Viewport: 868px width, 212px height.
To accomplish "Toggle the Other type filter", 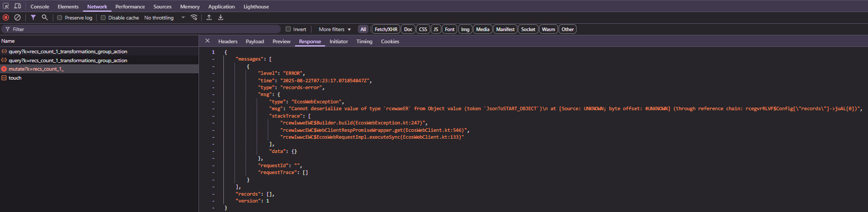I will pyautogui.click(x=568, y=30).
